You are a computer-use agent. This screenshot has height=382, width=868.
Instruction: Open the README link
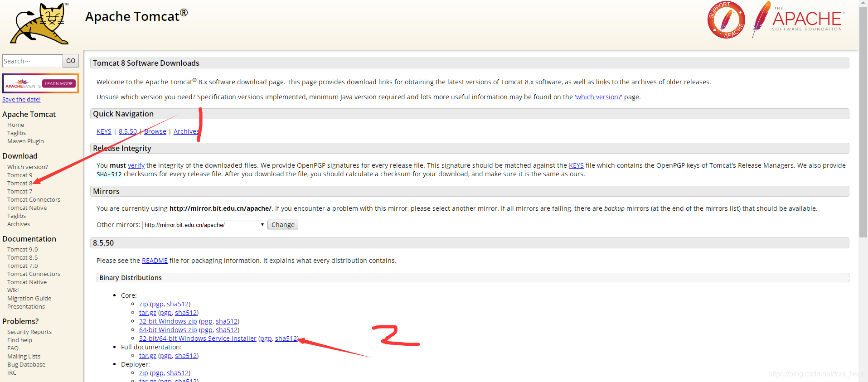coord(155,261)
